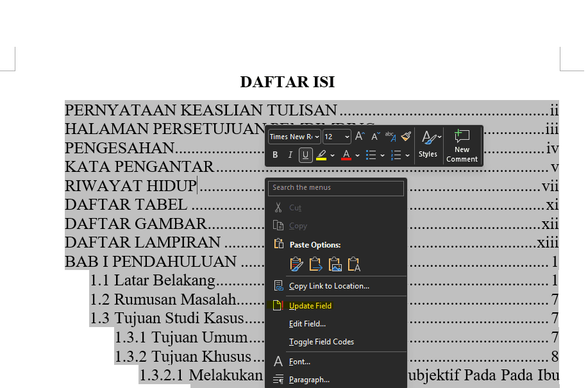
Task: Click the Copy pages icon
Action: click(278, 225)
